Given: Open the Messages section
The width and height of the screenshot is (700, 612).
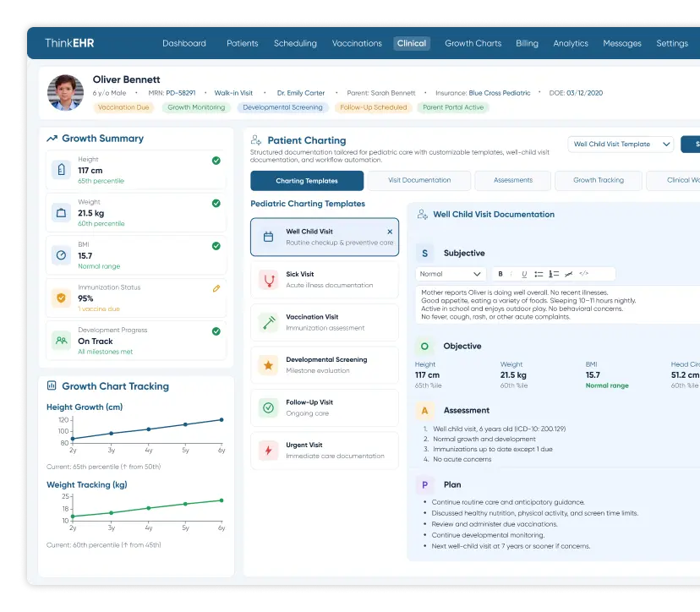Looking at the screenshot, I should tap(622, 43).
